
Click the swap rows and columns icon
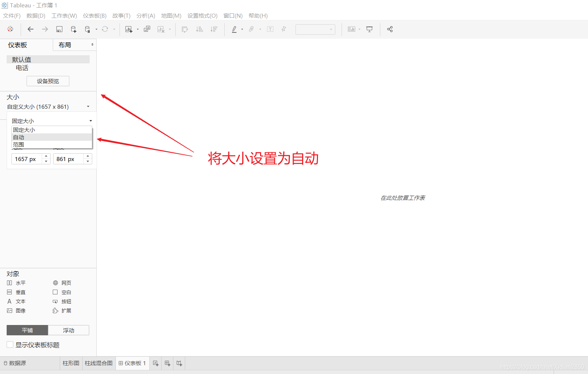[x=185, y=29]
